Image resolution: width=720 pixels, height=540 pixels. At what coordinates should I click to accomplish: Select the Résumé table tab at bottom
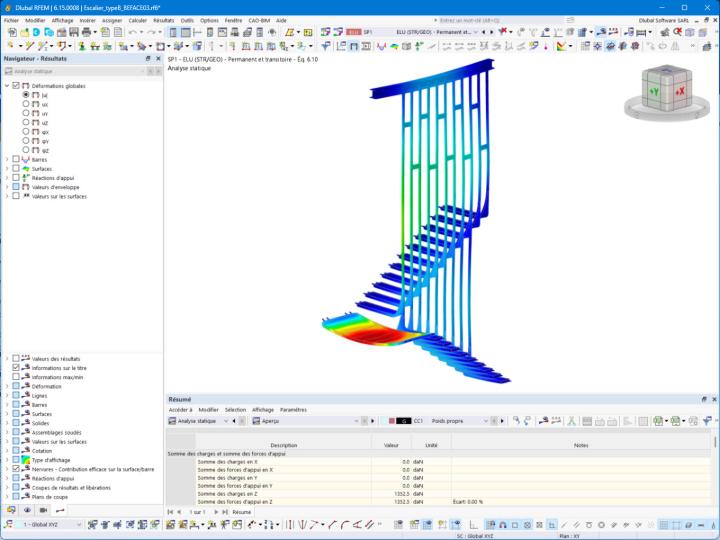pyautogui.click(x=242, y=512)
